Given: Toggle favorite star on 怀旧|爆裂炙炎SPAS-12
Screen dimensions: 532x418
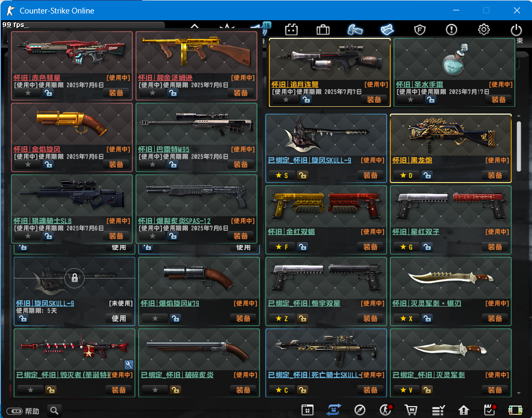Looking at the screenshot, I should 153,235.
